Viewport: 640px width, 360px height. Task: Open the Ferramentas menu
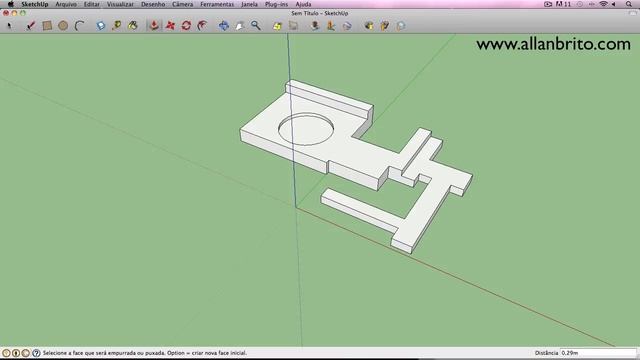click(217, 4)
